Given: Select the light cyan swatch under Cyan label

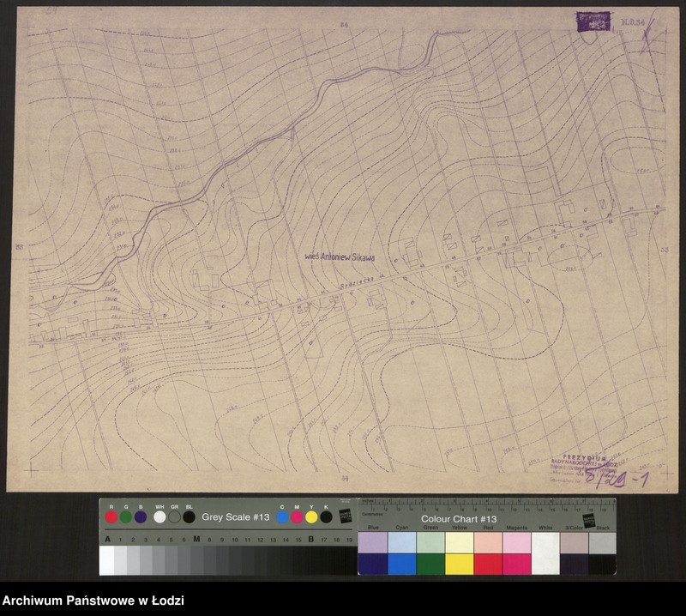Looking at the screenshot, I should pos(401,542).
